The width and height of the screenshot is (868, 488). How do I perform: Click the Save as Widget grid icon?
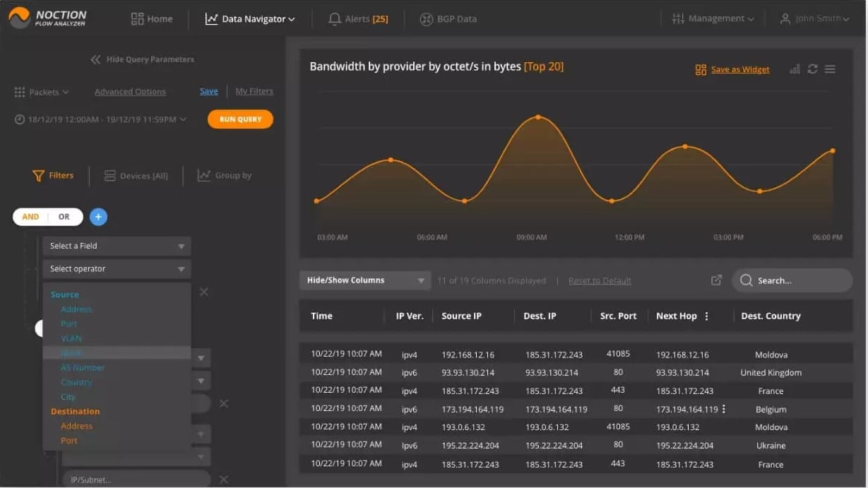701,69
